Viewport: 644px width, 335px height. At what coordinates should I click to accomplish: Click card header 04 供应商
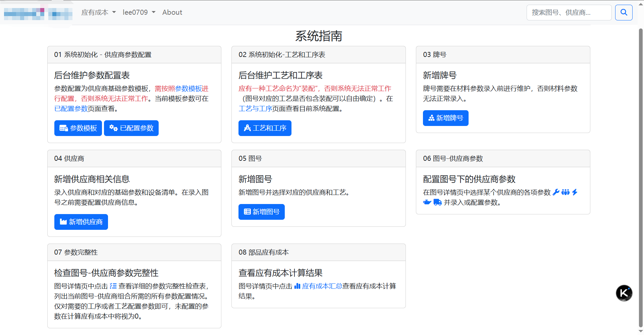[x=134, y=158]
